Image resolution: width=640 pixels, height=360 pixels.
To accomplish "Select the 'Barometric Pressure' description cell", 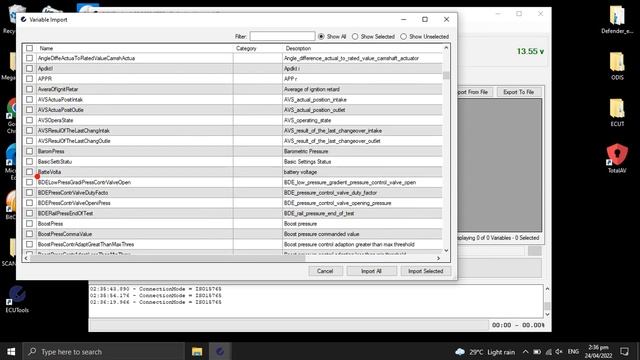I will (x=362, y=151).
